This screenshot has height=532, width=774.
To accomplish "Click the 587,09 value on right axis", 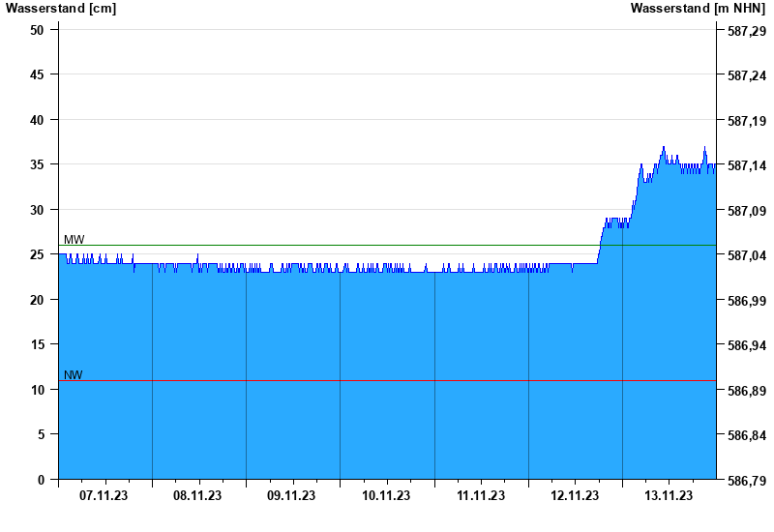I will click(747, 211).
